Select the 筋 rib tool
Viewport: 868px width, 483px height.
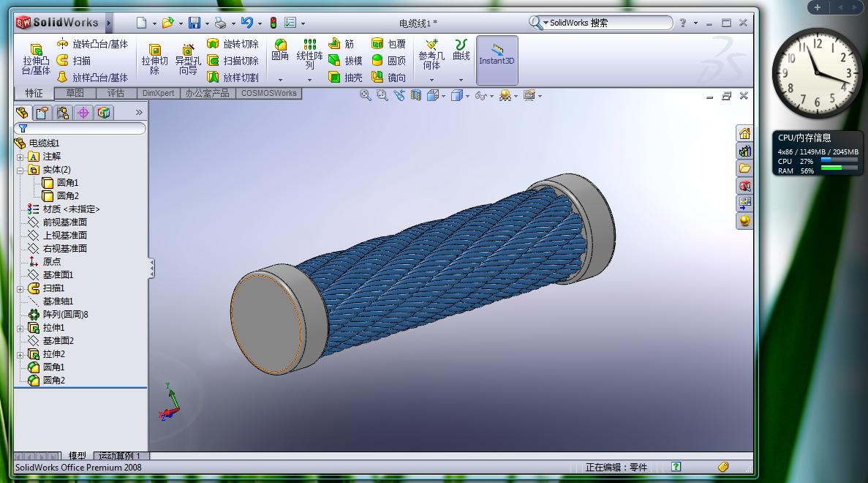pos(341,44)
